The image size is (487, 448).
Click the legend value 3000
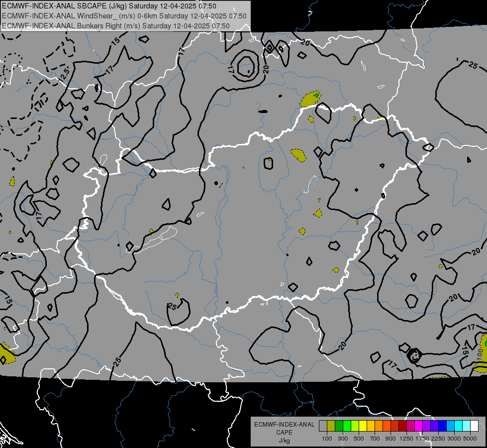coord(454,439)
